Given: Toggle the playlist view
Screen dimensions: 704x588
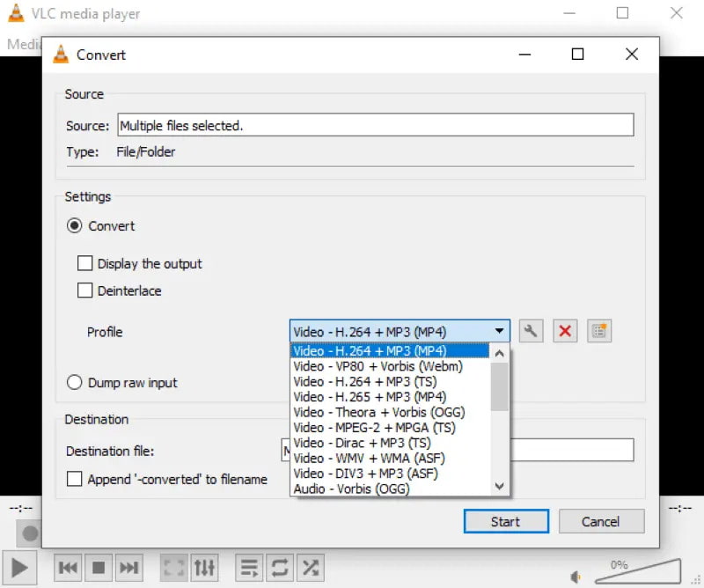Looking at the screenshot, I should [x=249, y=569].
